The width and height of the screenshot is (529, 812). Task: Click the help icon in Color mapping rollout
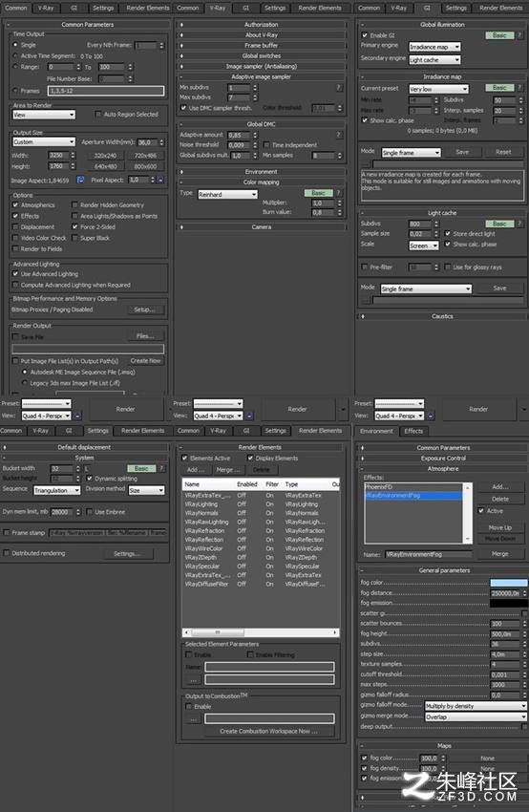click(x=339, y=193)
